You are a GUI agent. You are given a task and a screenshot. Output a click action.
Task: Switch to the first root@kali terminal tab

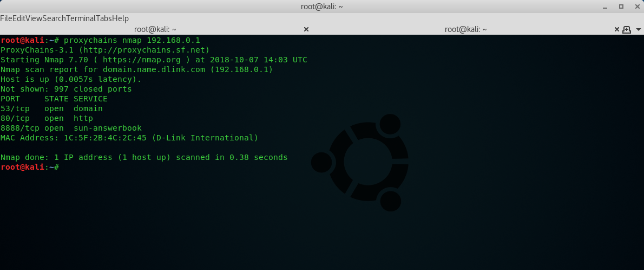click(155, 29)
